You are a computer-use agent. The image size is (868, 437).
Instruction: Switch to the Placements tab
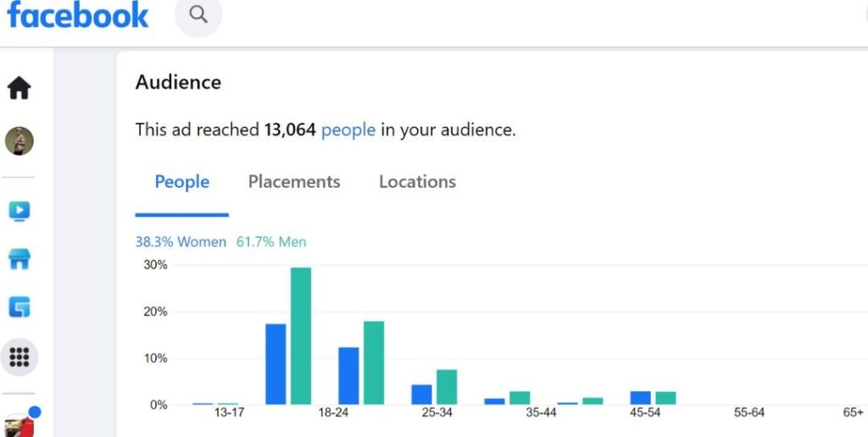click(x=294, y=182)
